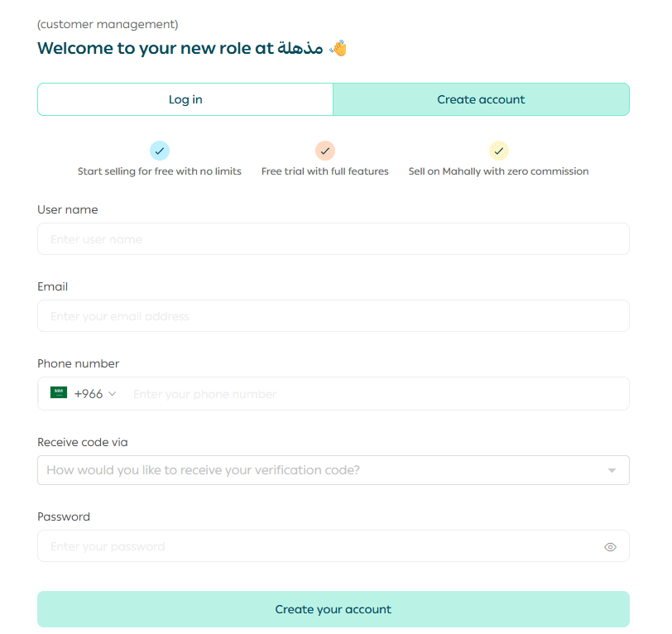
Task: Click the waving hand emoji
Action: (x=338, y=48)
